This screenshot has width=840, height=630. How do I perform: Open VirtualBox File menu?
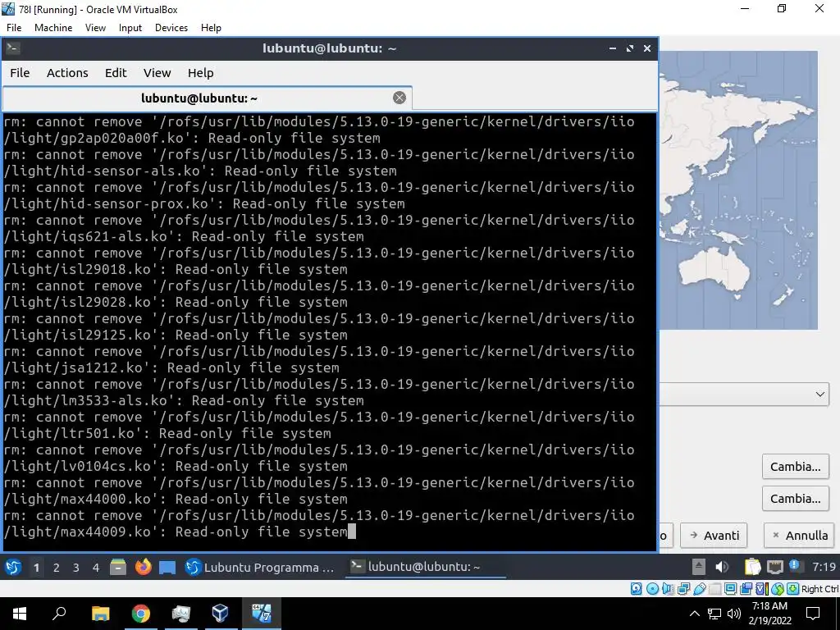pyautogui.click(x=14, y=28)
